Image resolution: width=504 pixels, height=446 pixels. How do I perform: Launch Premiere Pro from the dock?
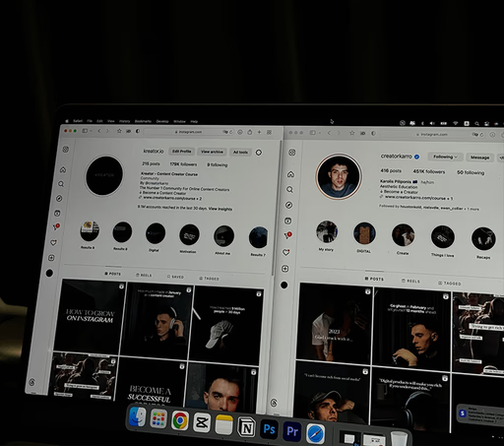(292, 431)
